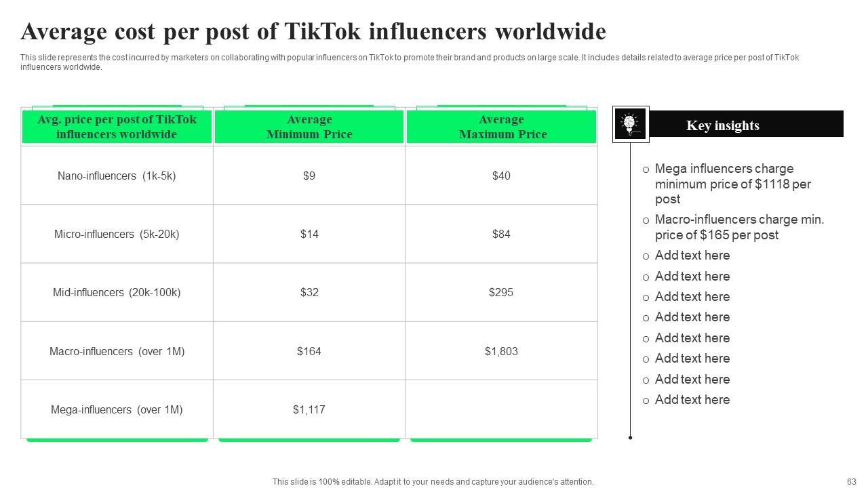Select the Average Maximum Price column header
The height and width of the screenshot is (488, 868).
502,127
